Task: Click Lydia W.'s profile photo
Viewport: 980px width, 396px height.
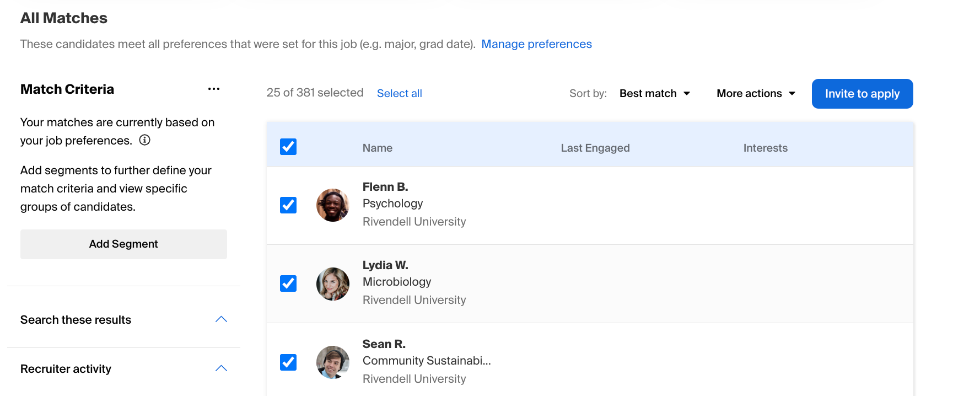Action: (x=332, y=284)
